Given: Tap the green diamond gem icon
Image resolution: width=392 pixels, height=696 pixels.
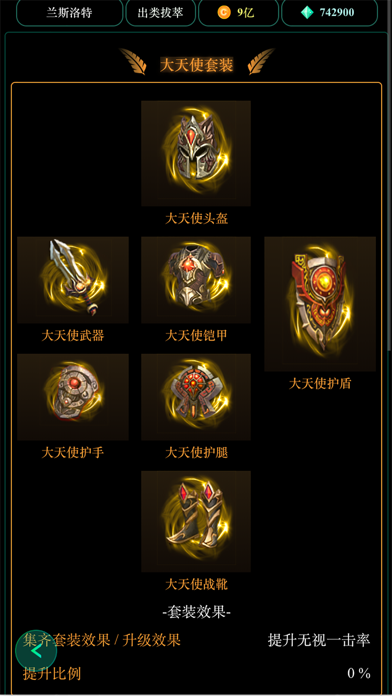Looking at the screenshot, I should pos(307,12).
